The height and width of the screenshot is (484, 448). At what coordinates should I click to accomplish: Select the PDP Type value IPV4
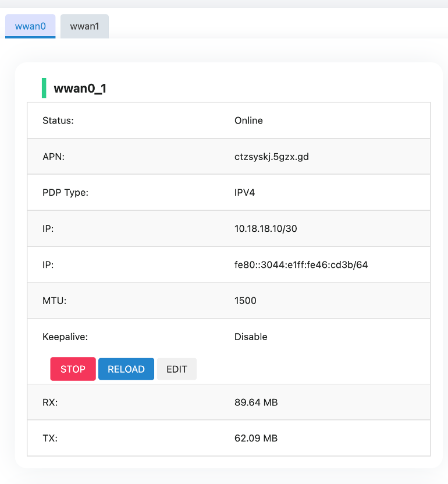(245, 192)
